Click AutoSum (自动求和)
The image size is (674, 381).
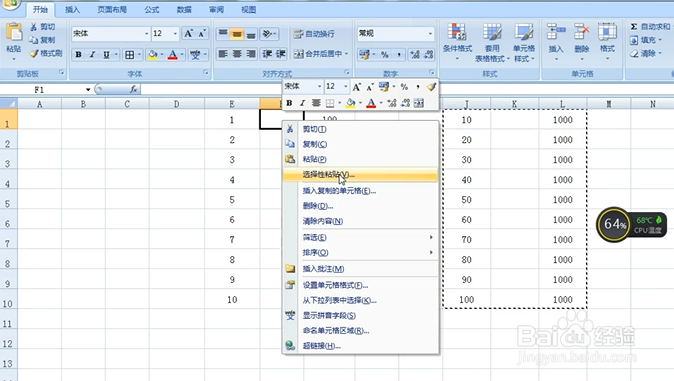click(x=650, y=27)
